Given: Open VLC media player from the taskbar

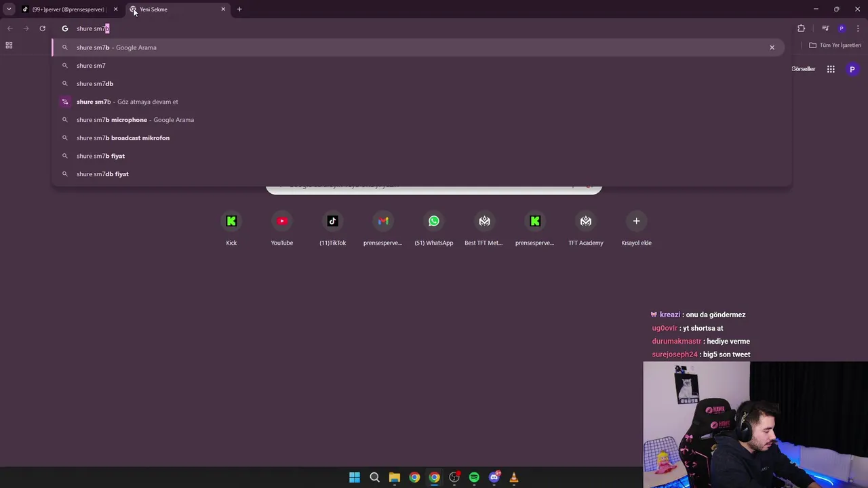Looking at the screenshot, I should point(514,477).
